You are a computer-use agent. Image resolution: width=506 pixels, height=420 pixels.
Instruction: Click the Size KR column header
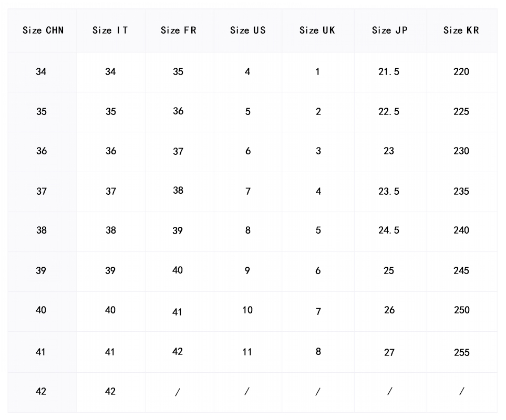[461, 30]
